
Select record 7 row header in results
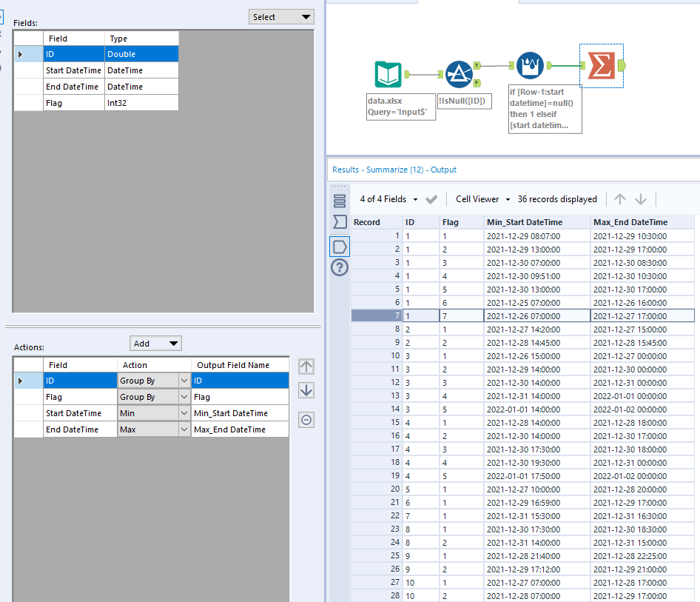[377, 315]
